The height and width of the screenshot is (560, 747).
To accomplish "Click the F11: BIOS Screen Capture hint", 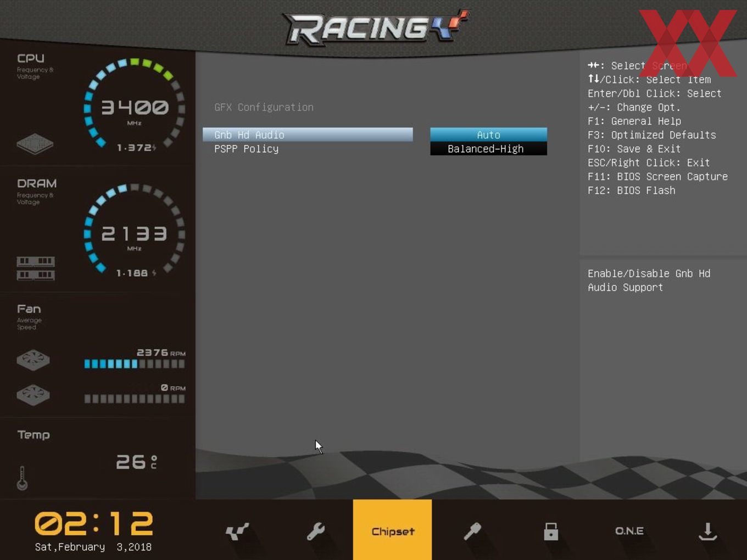I will [x=657, y=177].
